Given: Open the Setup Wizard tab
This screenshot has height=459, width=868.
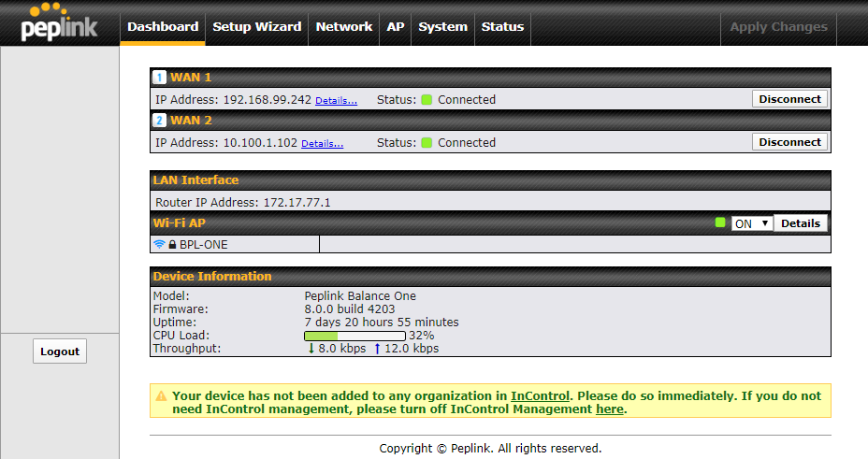Looking at the screenshot, I should coord(257,26).
